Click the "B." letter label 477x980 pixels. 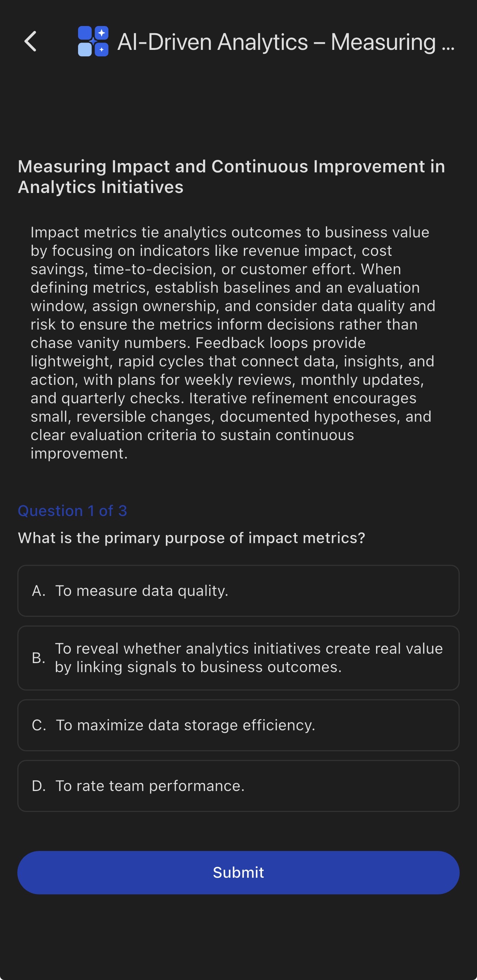39,658
